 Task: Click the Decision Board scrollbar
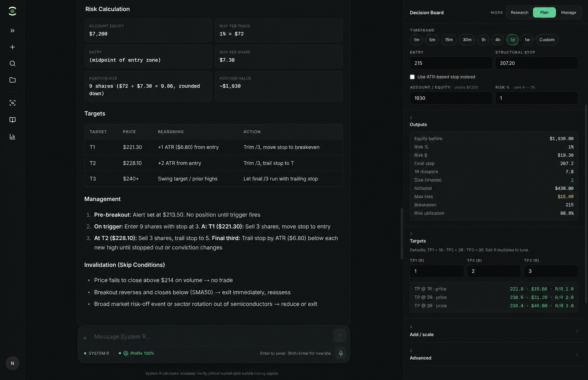tap(586, 204)
